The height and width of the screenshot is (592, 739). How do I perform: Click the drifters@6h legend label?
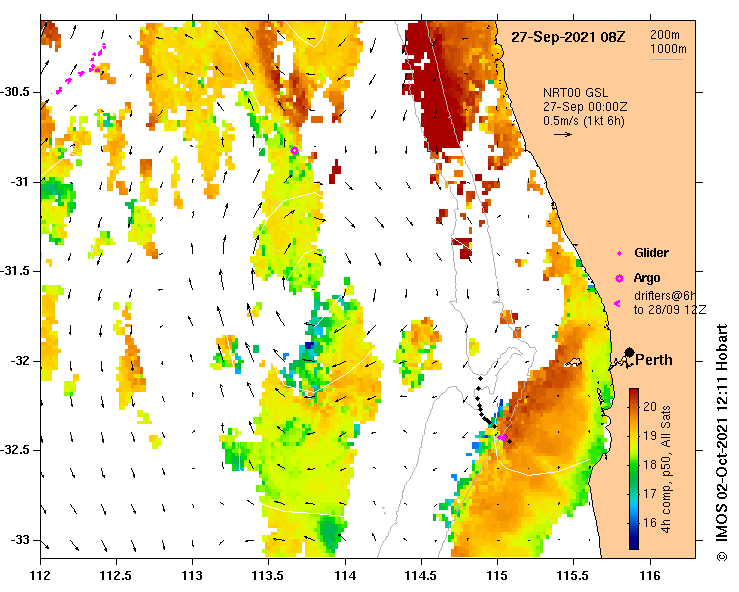665,296
